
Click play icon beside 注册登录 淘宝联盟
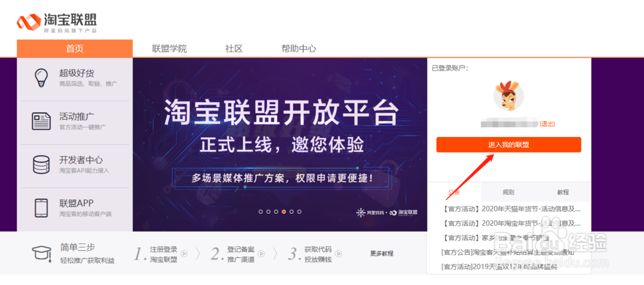click(184, 254)
